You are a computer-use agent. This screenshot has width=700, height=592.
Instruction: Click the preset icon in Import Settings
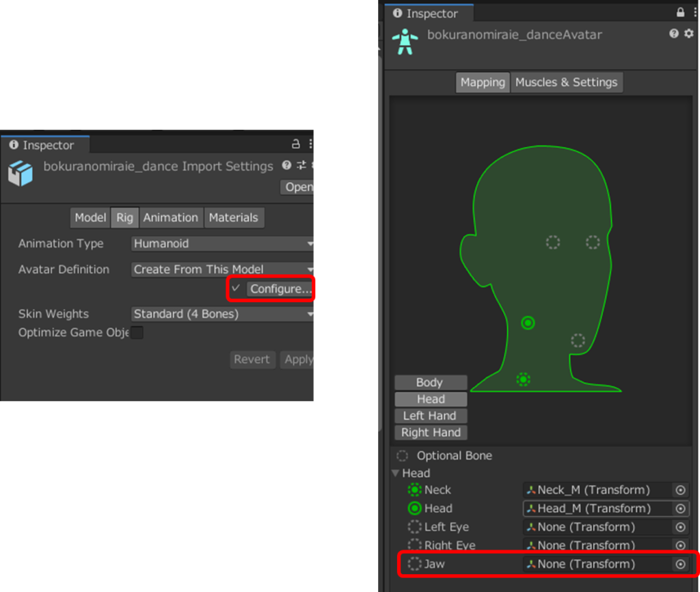pyautogui.click(x=301, y=165)
